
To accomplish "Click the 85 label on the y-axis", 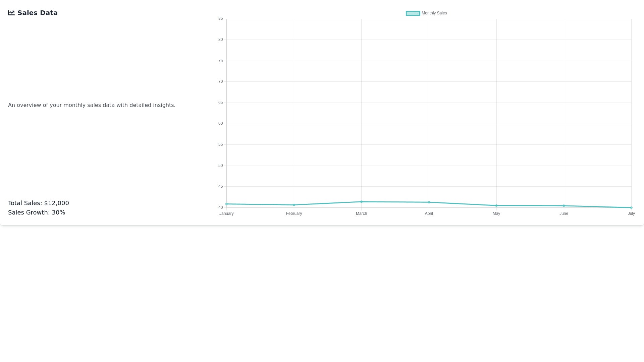I will [x=220, y=18].
